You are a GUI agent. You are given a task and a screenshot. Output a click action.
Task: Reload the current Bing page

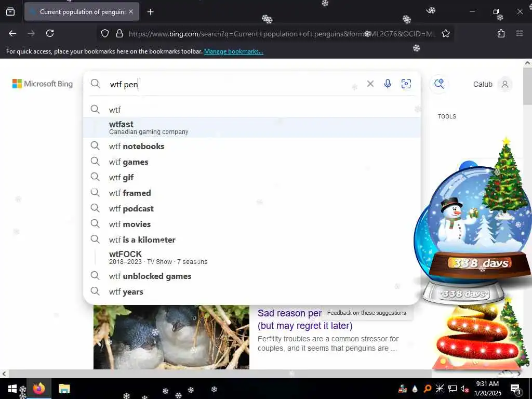coord(50,33)
